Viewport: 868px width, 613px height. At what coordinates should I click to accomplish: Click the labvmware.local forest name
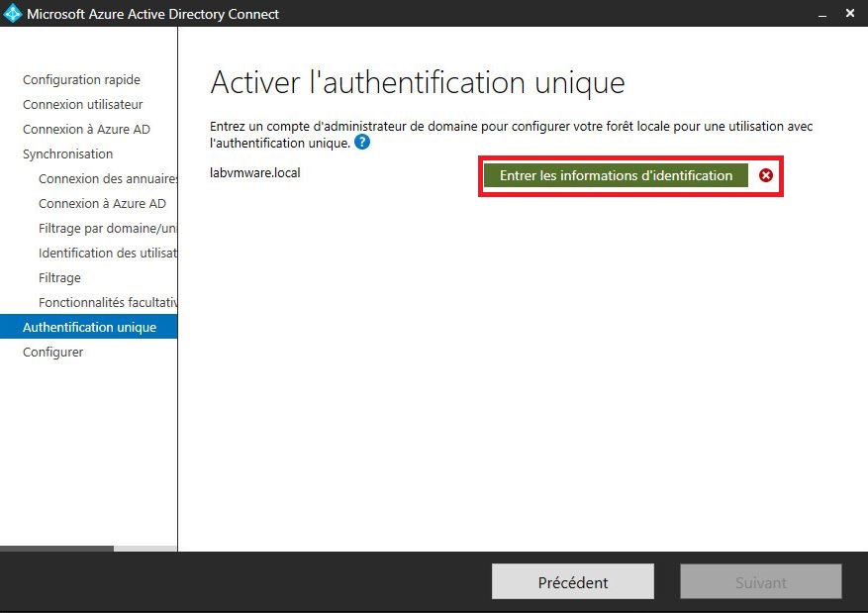[x=255, y=172]
